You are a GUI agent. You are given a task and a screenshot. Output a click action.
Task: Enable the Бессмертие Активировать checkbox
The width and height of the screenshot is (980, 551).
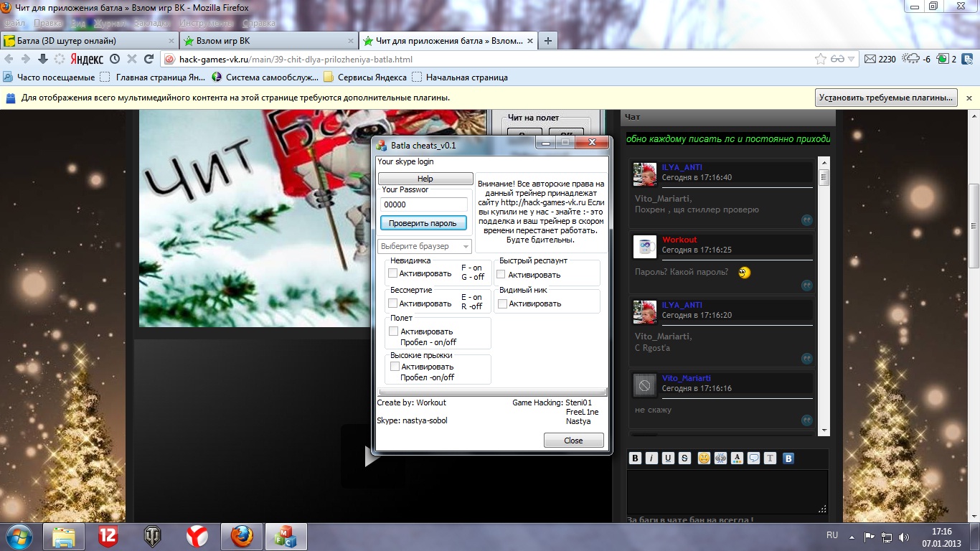(x=392, y=303)
